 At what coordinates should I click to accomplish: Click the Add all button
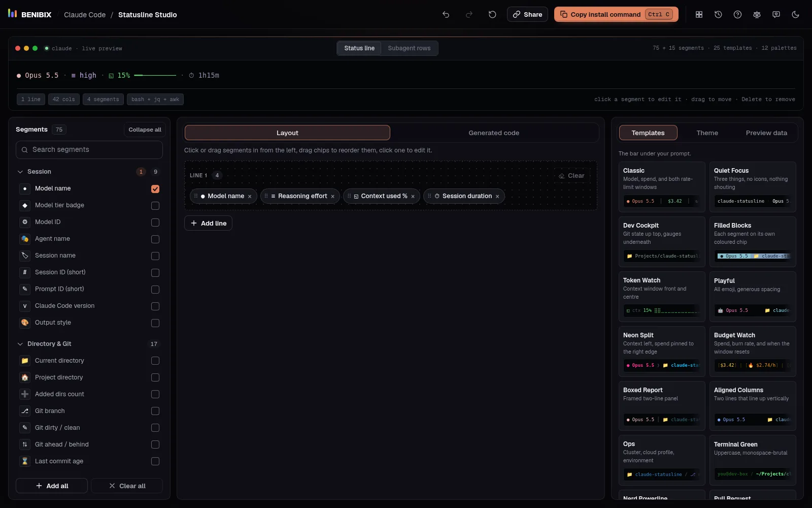(52, 486)
